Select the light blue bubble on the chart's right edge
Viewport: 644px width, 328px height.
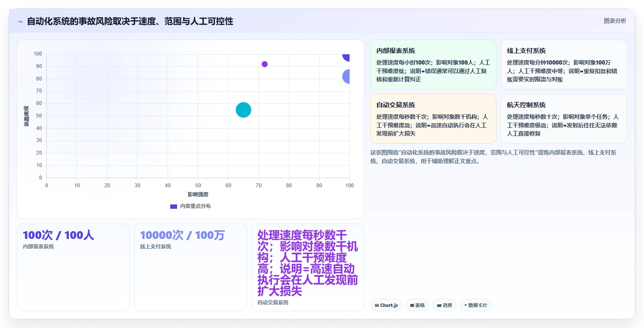[x=346, y=77]
